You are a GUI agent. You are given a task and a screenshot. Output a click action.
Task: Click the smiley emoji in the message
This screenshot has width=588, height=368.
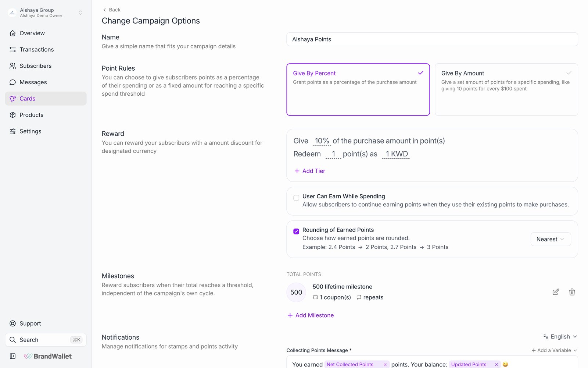pyautogui.click(x=505, y=364)
